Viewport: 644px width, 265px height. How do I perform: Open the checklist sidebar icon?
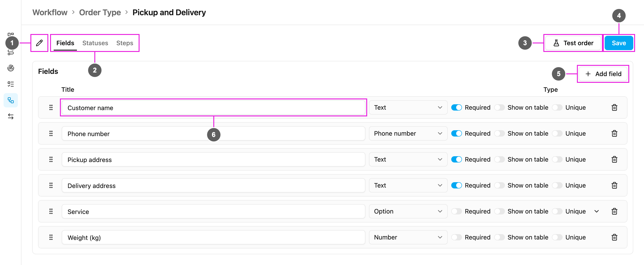(11, 84)
